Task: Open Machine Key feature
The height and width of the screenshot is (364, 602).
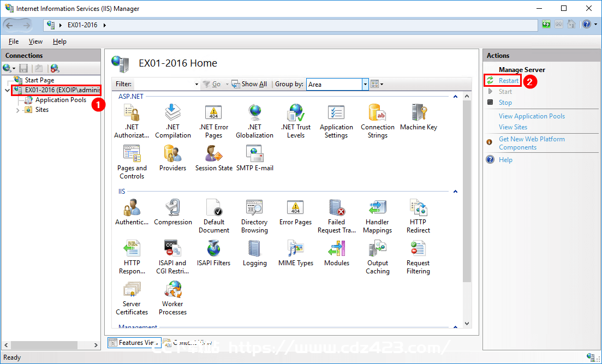Action: click(x=419, y=117)
